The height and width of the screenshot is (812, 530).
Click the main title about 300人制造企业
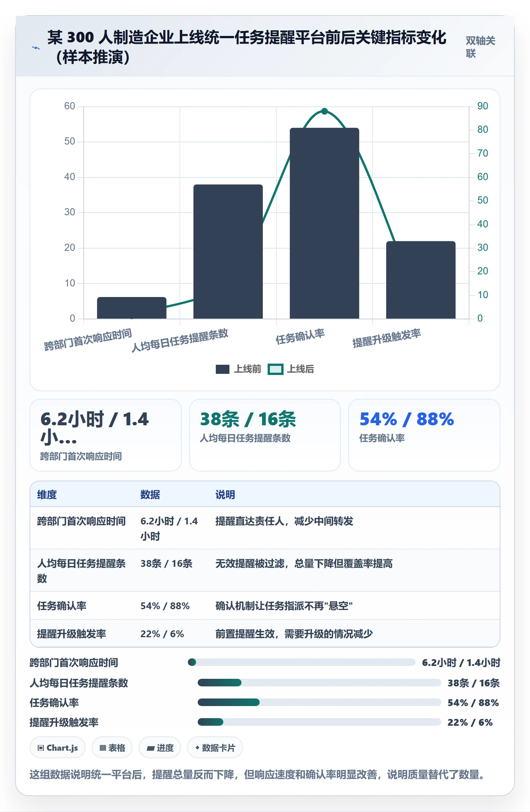click(247, 47)
